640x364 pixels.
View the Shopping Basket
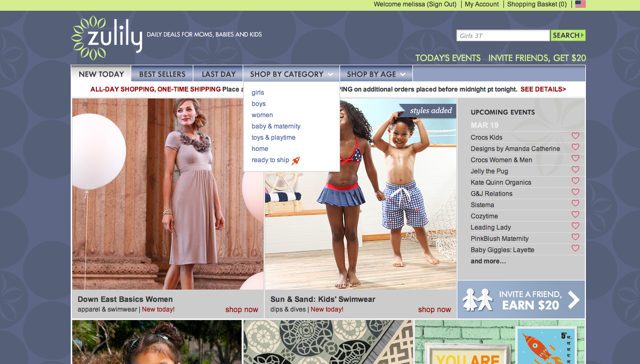click(537, 4)
